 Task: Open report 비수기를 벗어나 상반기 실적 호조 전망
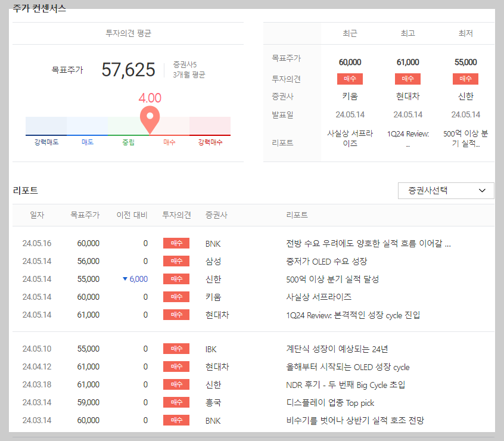(x=355, y=420)
